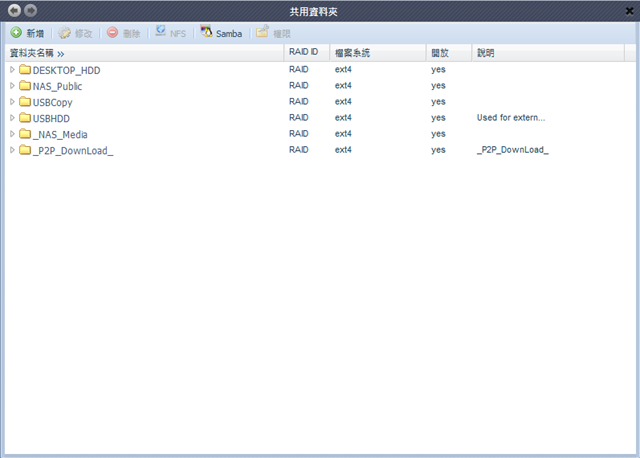Select the USBCopy folder icon
640x458 pixels.
(25, 101)
